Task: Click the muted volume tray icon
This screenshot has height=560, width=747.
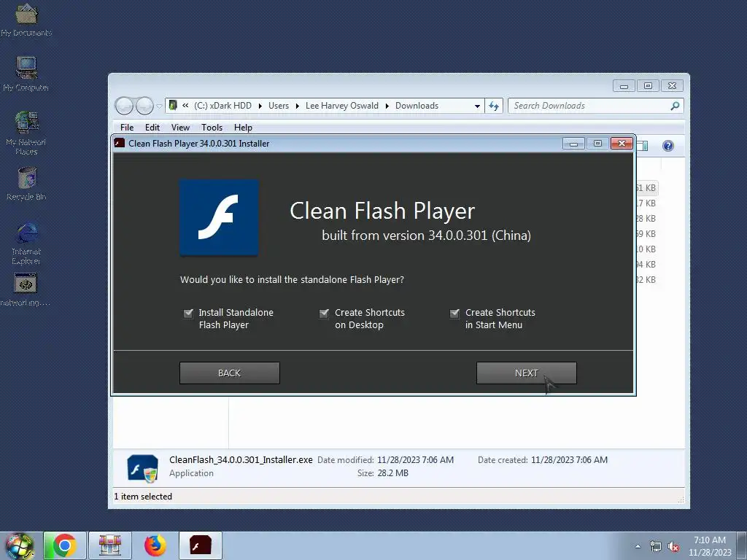Action: (x=673, y=547)
